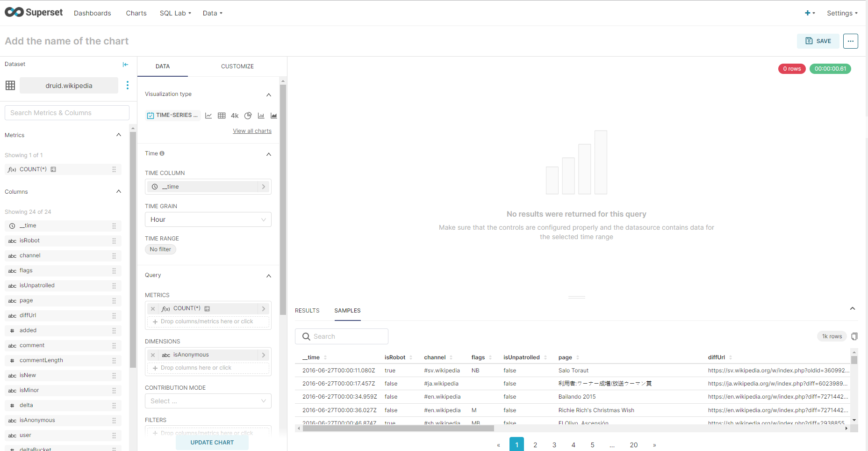Click the Superset logo
The width and height of the screenshot is (868, 451).
point(34,12)
